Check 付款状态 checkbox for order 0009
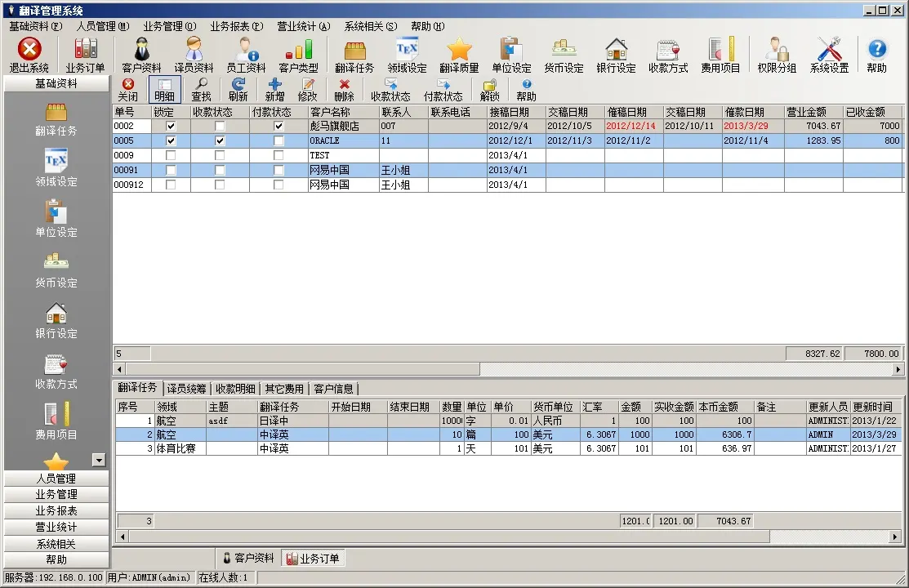This screenshot has height=588, width=909. pos(278,155)
